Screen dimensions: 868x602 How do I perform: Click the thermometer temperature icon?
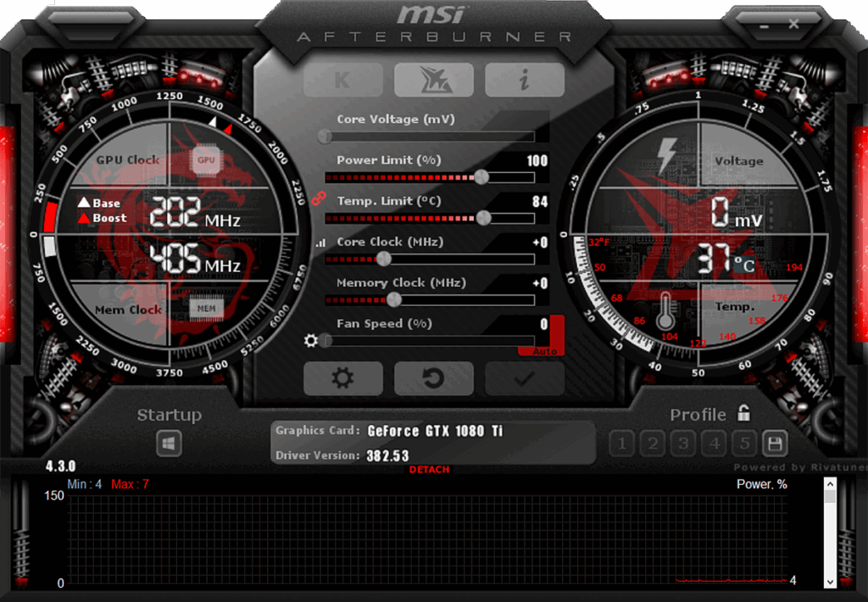(x=665, y=312)
